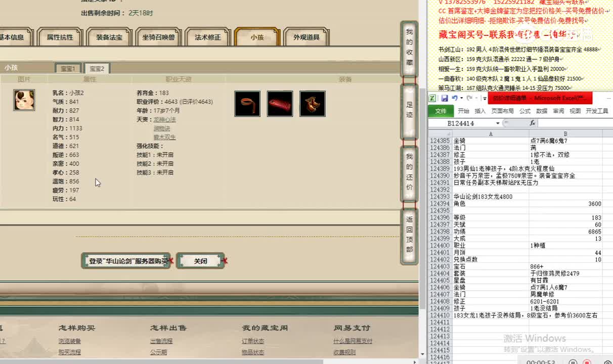Open the 审阅 ribbon tab
The height and width of the screenshot is (364, 613).
click(x=558, y=111)
